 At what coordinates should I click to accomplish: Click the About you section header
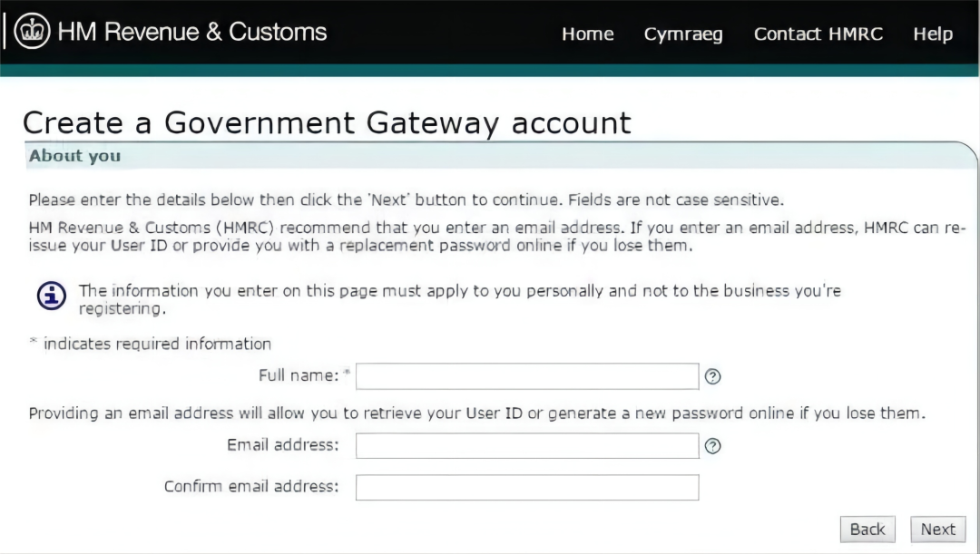tap(74, 156)
